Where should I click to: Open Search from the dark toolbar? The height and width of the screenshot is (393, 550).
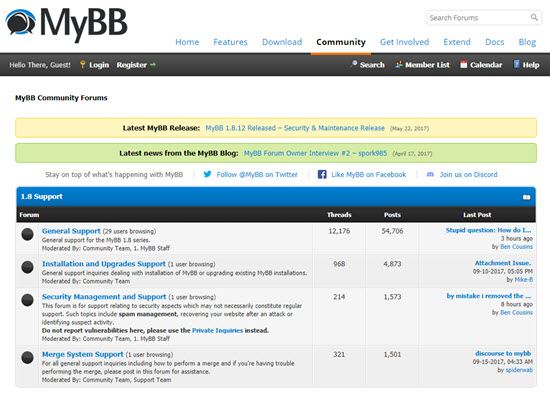[x=372, y=65]
